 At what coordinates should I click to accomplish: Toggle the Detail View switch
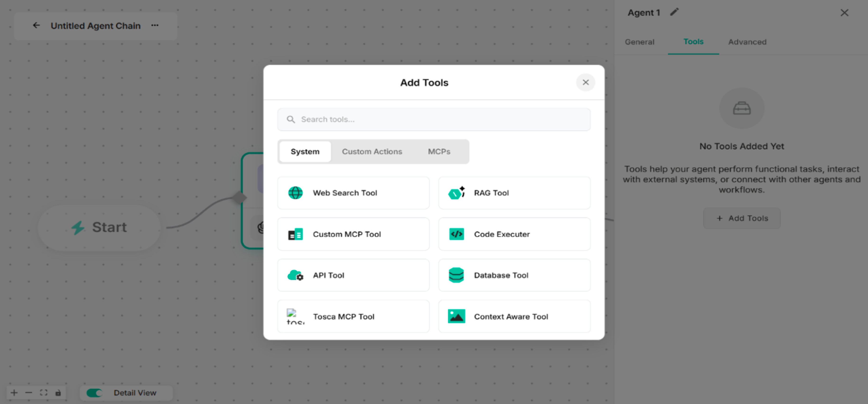[94, 393]
